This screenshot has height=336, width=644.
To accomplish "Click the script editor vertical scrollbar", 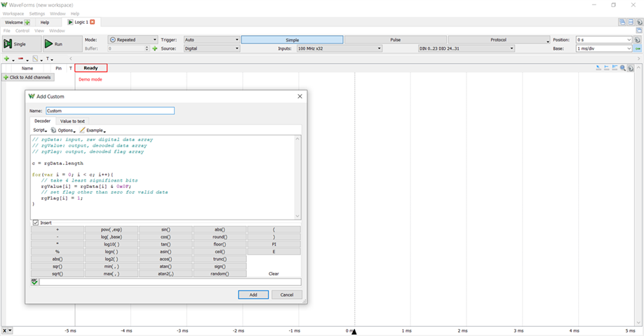I will click(x=297, y=177).
